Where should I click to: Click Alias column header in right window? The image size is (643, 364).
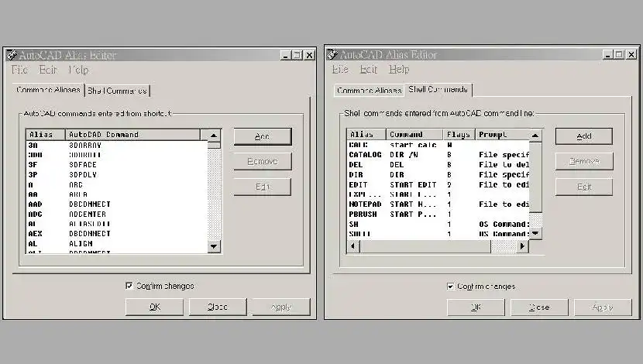coord(366,135)
